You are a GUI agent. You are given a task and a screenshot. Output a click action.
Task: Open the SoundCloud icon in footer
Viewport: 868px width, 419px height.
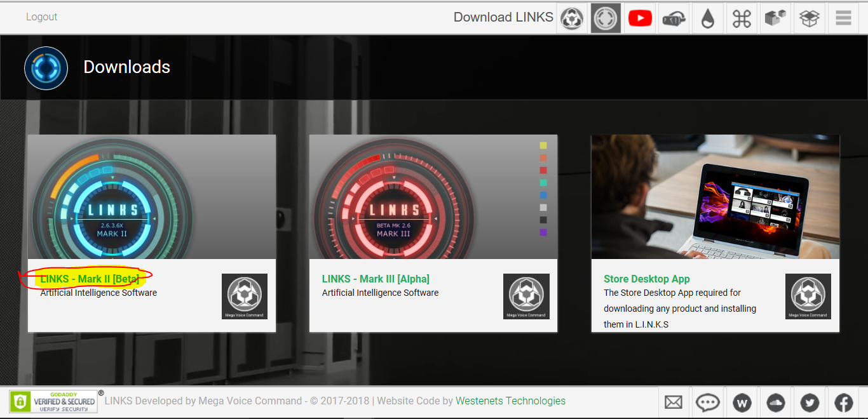776,402
